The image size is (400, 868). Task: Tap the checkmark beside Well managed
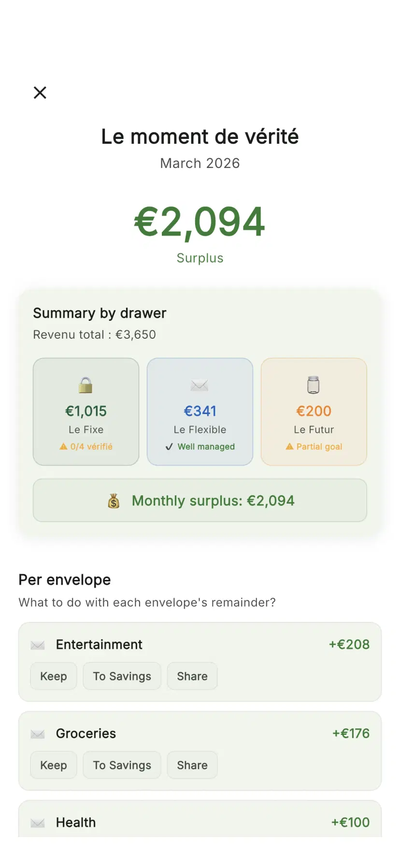pos(169,446)
